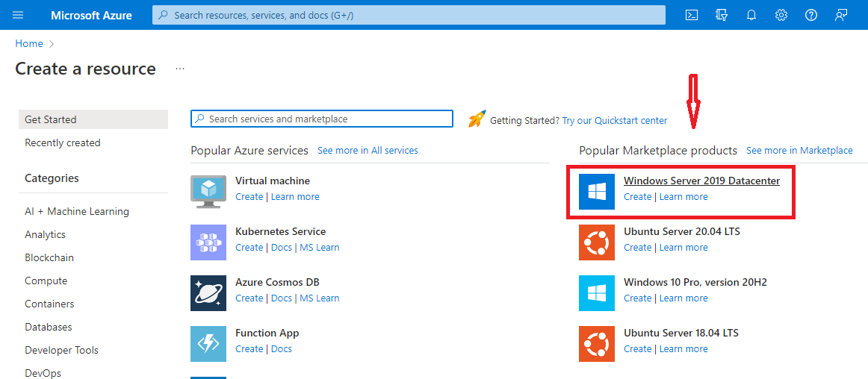
Task: Click Create under Ubuntu Server 18.04 LTS
Action: (638, 349)
